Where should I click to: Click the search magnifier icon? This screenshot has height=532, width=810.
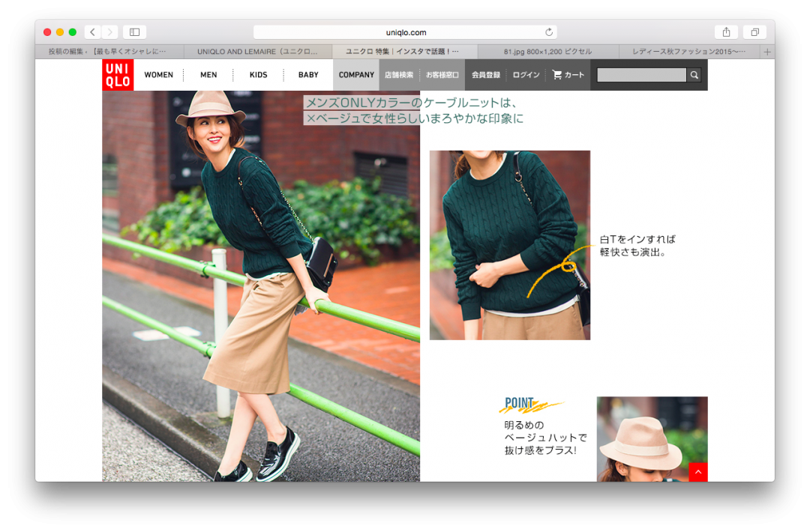pyautogui.click(x=694, y=75)
